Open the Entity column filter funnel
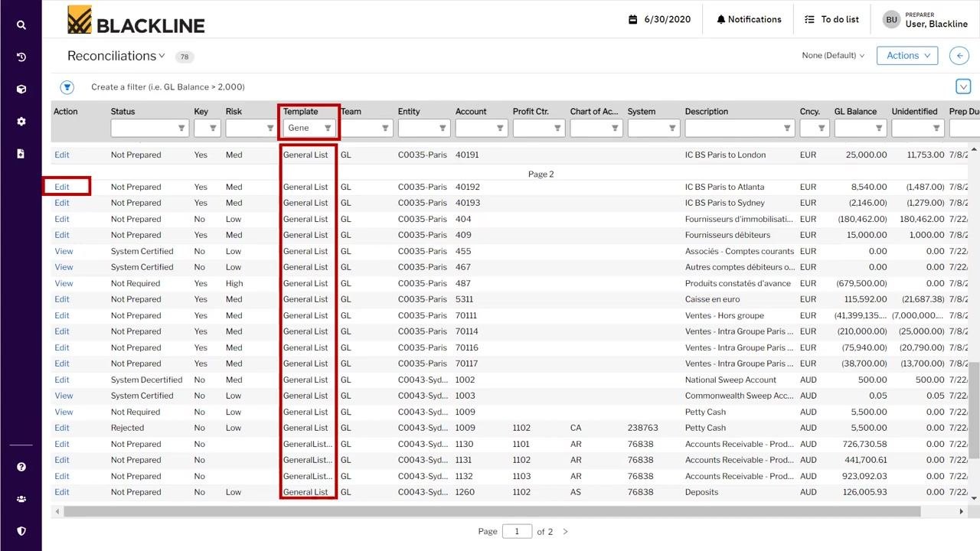 coord(443,128)
